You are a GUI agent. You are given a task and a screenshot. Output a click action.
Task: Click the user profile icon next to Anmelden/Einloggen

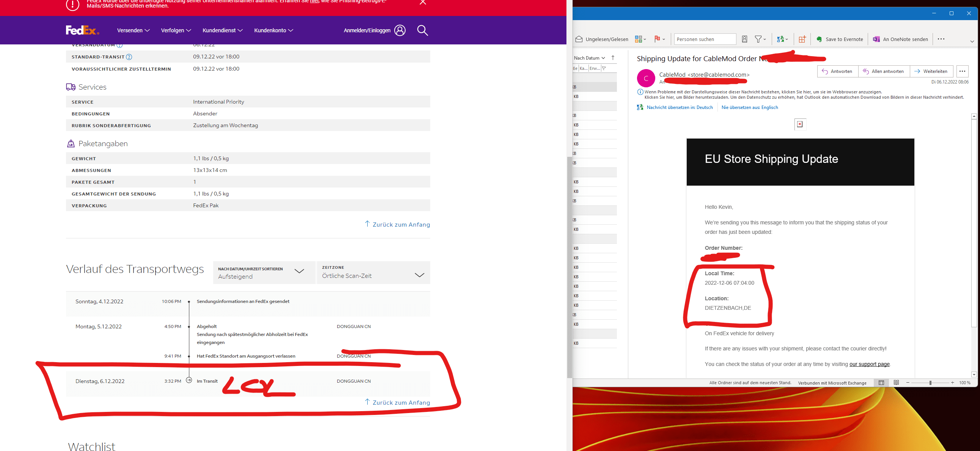[x=400, y=30]
